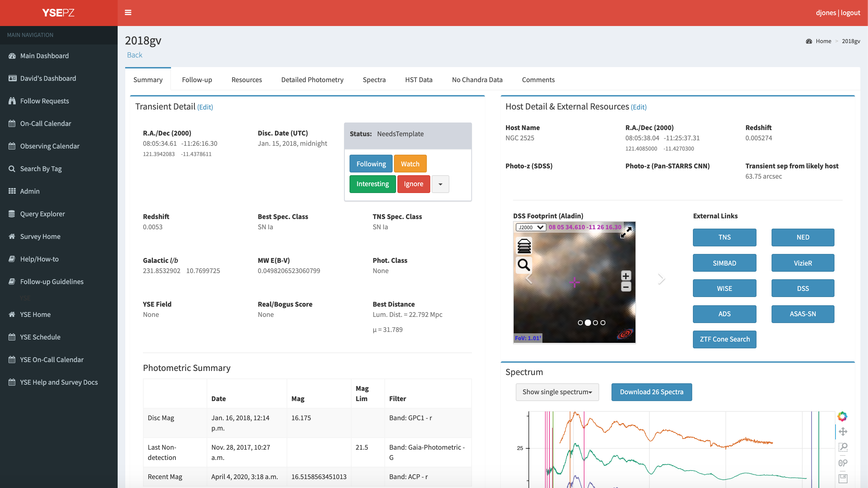The width and height of the screenshot is (868, 488).
Task: Toggle the hamburger sidebar menu
Action: 128,13
